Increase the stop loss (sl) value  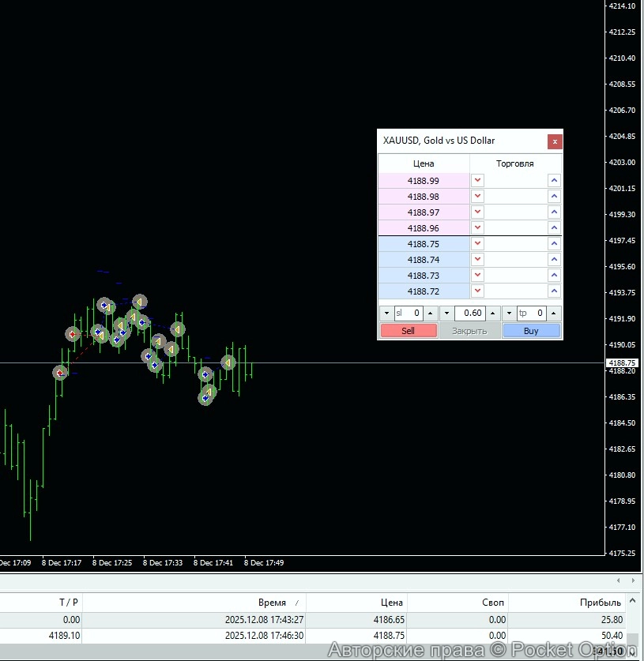tap(431, 313)
